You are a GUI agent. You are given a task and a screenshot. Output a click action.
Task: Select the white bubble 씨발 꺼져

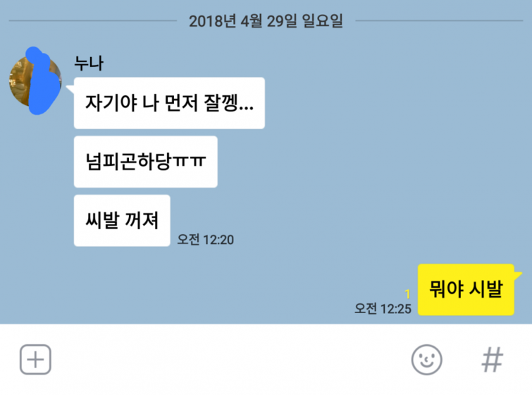[122, 221]
